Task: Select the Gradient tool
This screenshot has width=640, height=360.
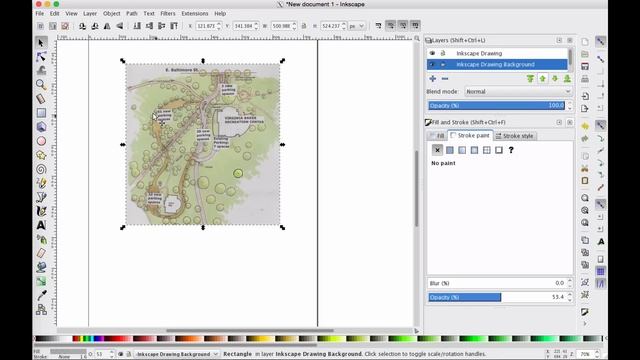Action: [x=41, y=281]
